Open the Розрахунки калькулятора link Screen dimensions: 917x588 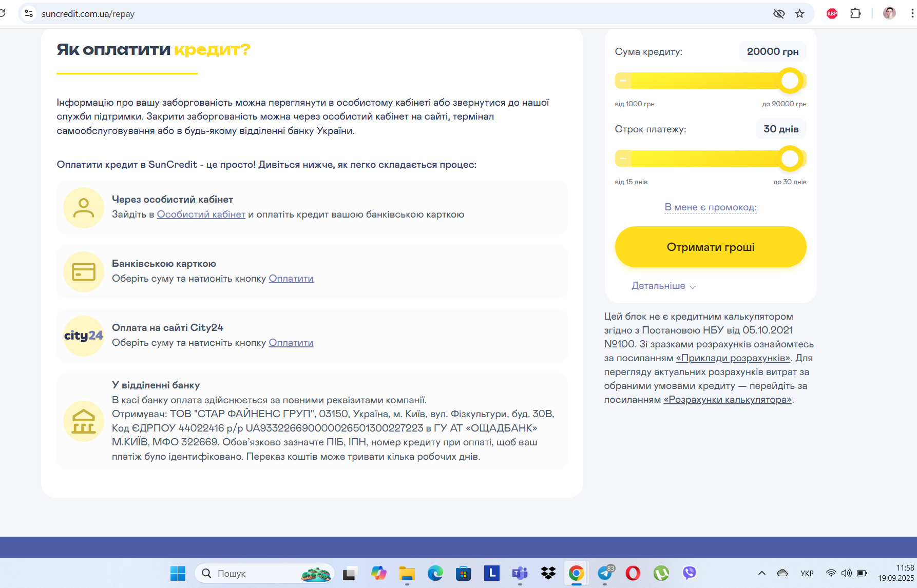(x=728, y=400)
